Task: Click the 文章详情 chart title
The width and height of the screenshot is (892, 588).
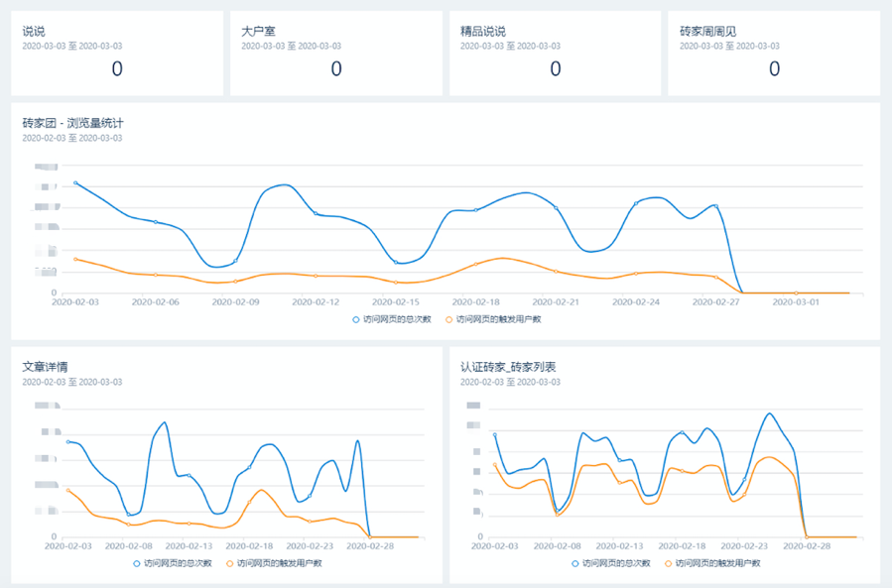Action: pos(45,367)
